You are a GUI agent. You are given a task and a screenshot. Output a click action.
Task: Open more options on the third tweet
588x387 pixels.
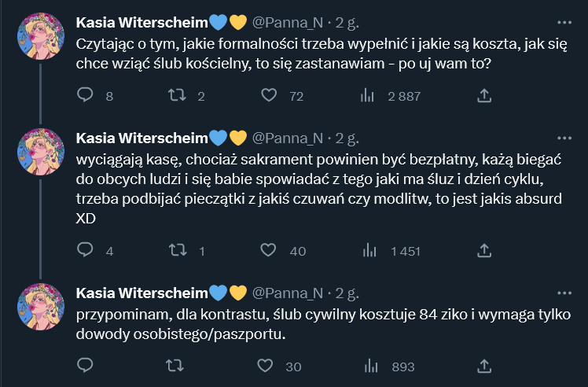pyautogui.click(x=564, y=293)
